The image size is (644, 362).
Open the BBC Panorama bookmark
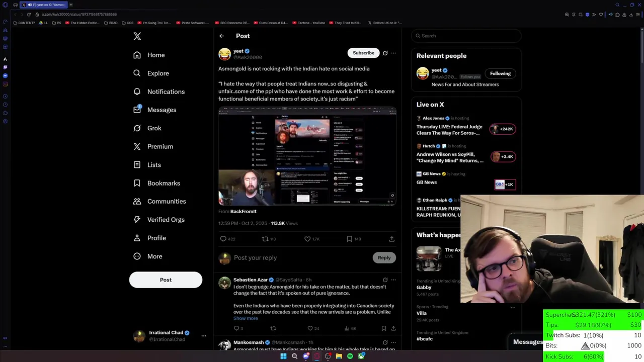coord(232,23)
